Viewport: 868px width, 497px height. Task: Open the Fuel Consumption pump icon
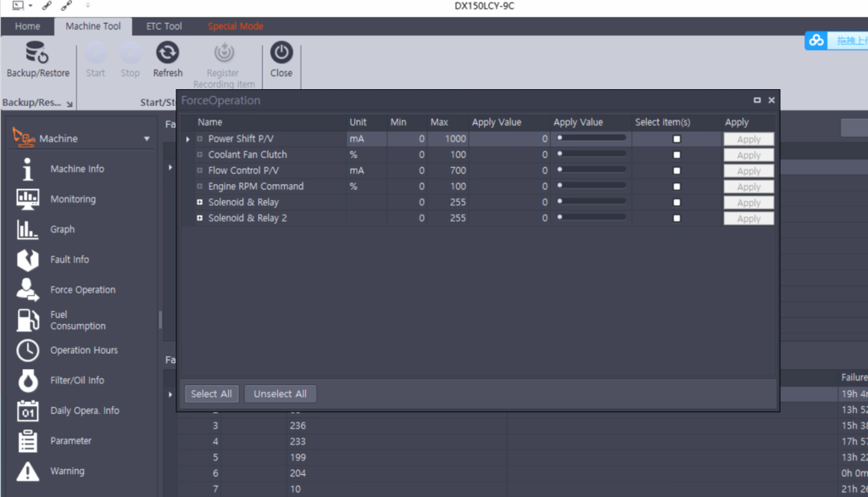click(28, 320)
